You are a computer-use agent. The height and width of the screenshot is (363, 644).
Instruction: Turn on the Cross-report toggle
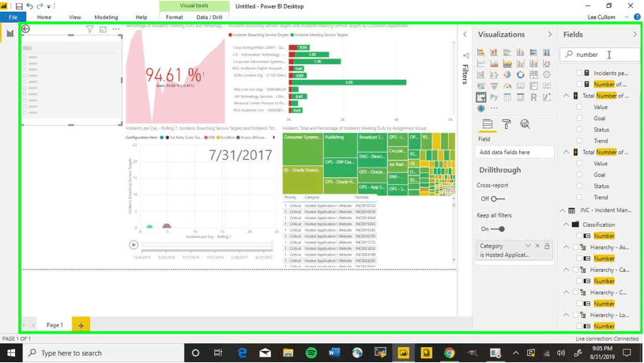click(x=495, y=199)
